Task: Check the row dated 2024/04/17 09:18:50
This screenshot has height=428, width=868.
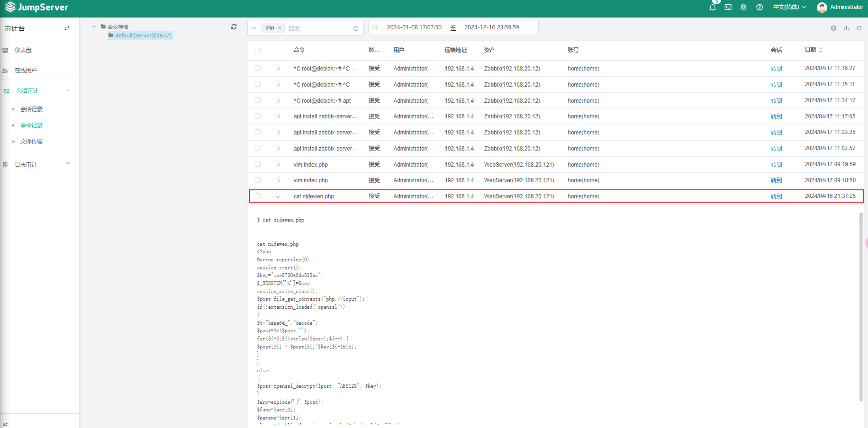Action: [258, 180]
